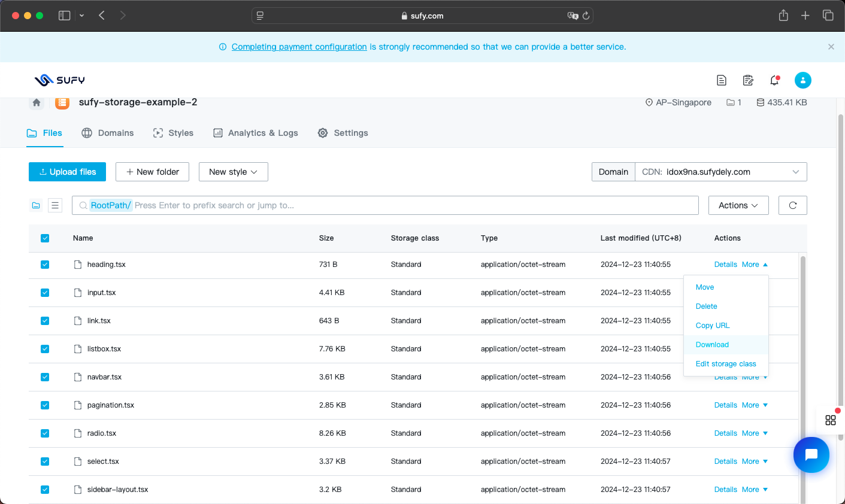Uncheck radio.tsx checkbox

tap(45, 433)
